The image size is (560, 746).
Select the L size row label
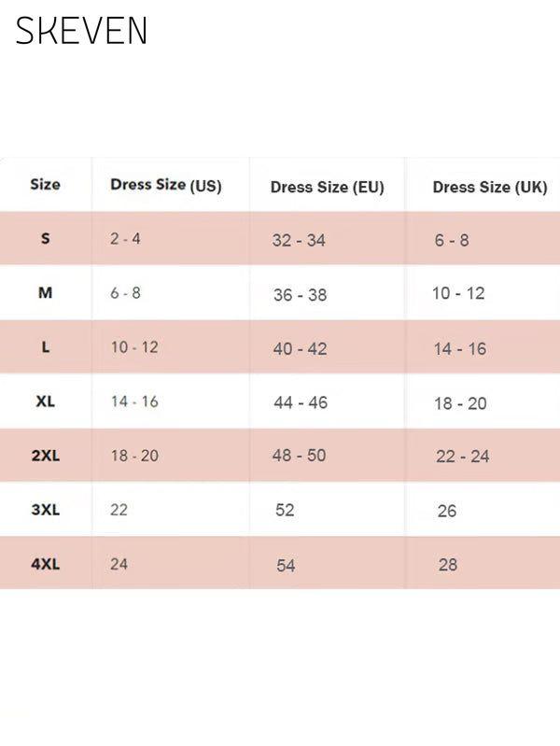click(45, 346)
